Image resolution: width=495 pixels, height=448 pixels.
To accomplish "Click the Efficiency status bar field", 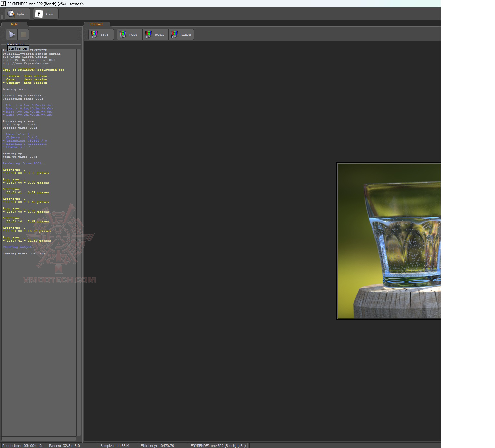I will point(163,446).
